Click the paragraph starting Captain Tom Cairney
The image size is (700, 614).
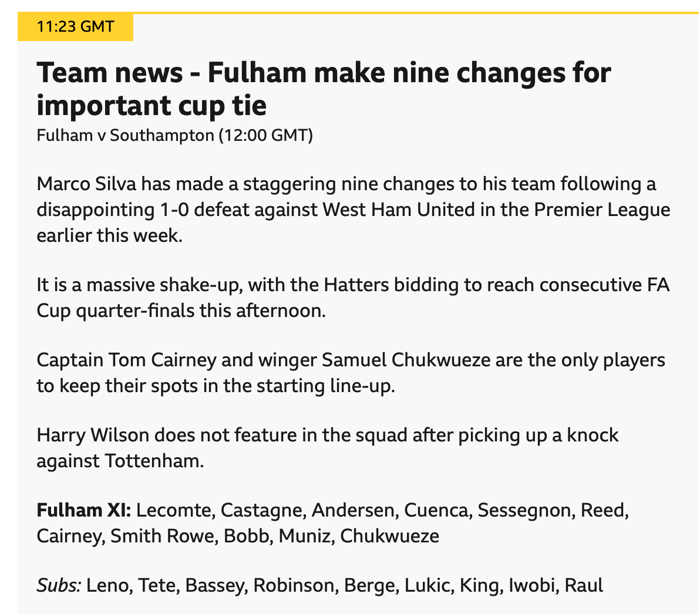[x=351, y=373]
